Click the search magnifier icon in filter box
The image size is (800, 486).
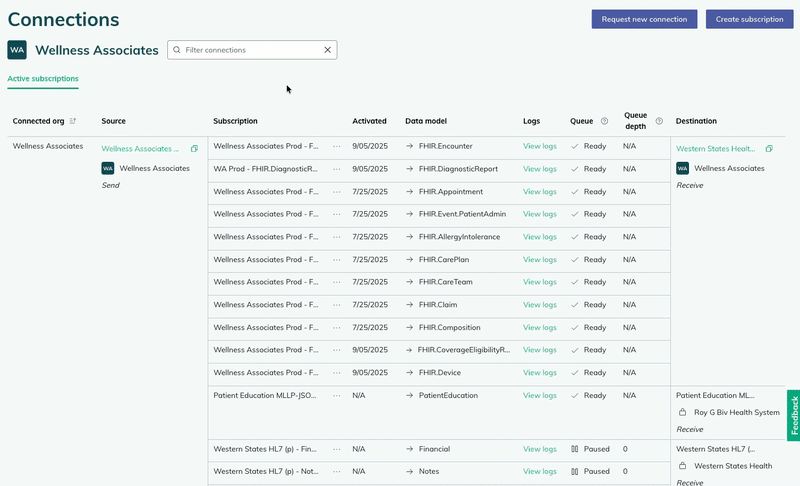(x=177, y=50)
